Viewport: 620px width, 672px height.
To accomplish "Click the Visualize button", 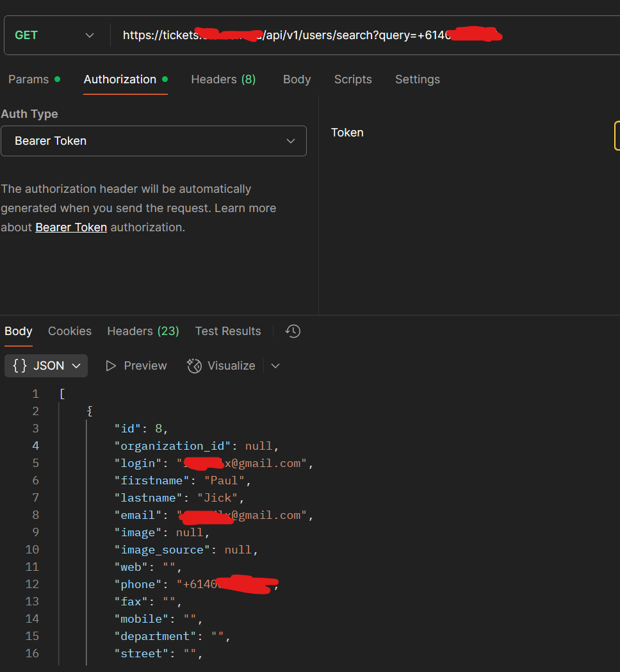I will [221, 366].
